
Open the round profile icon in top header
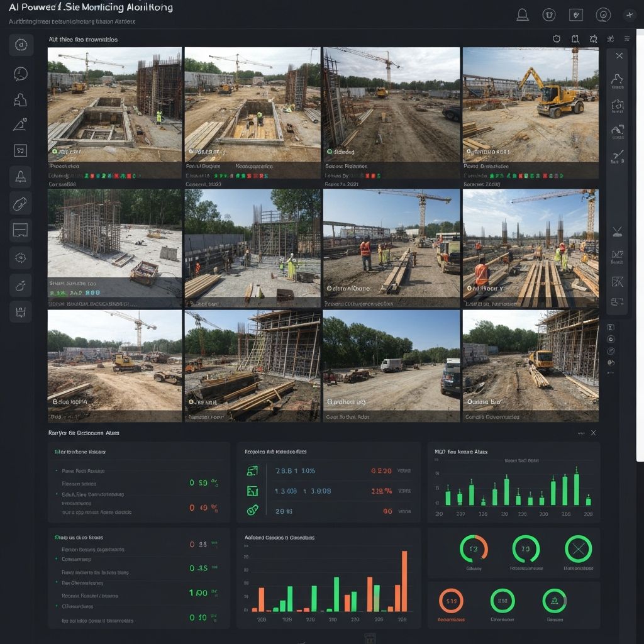[602, 15]
